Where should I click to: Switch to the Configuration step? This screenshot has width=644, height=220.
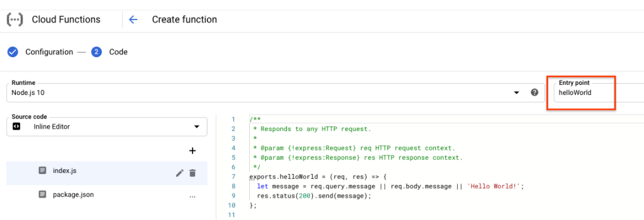pyautogui.click(x=49, y=52)
